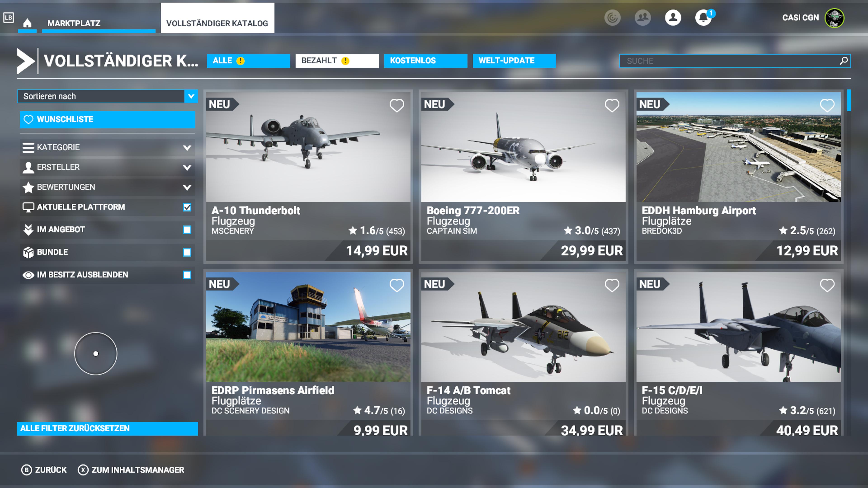This screenshot has height=488, width=868.
Task: Select the Vollständiger Katalog tab
Action: pyautogui.click(x=217, y=18)
